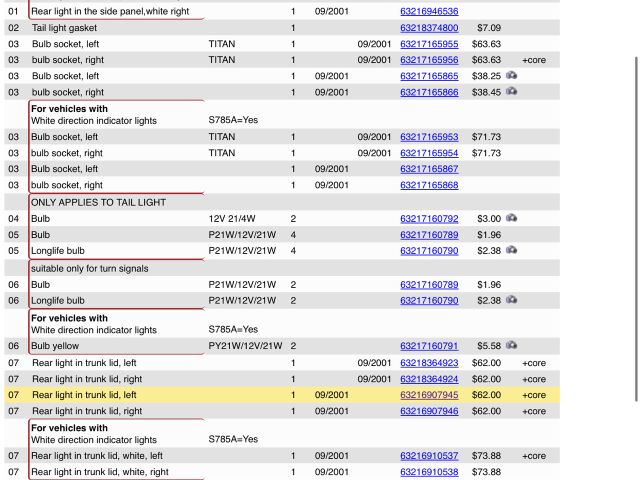Viewport: 640px width, 480px height.
Task: Open part number 63216946536 link
Action: click(x=429, y=12)
